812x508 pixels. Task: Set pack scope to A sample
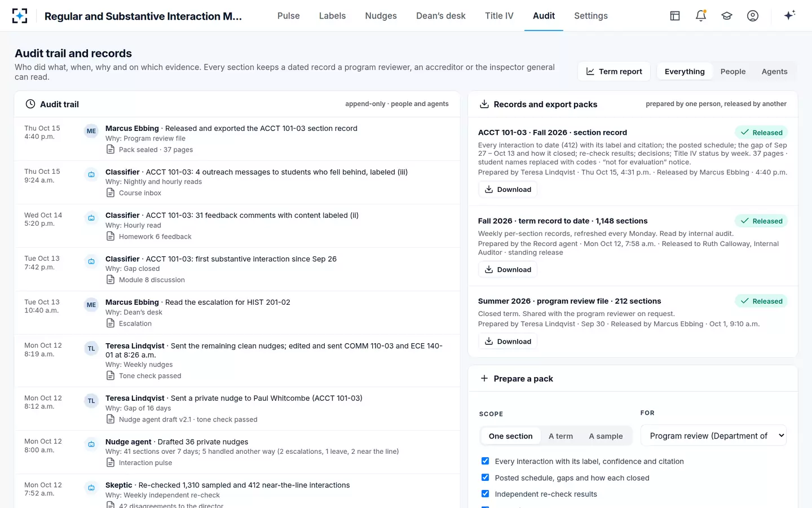tap(606, 436)
